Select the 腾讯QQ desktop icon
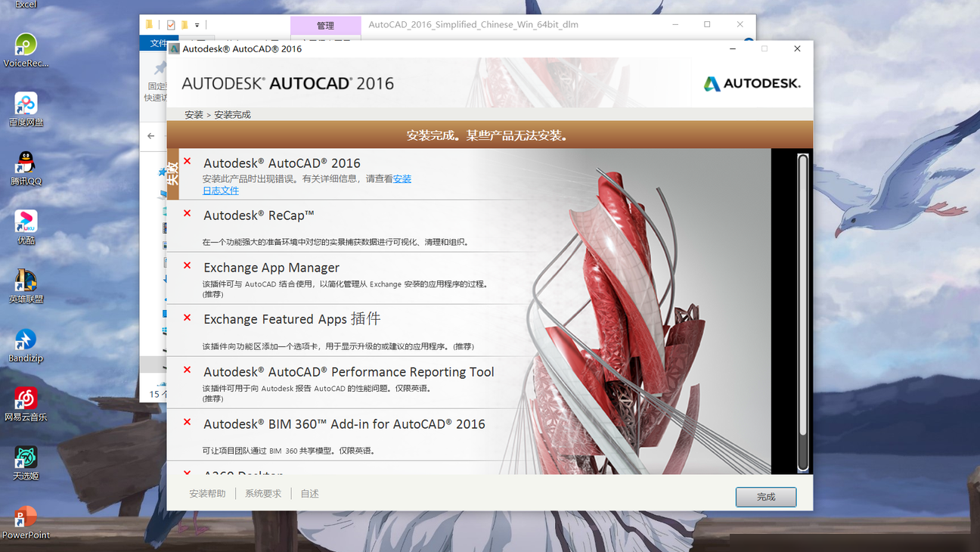The image size is (980, 552). click(x=26, y=168)
